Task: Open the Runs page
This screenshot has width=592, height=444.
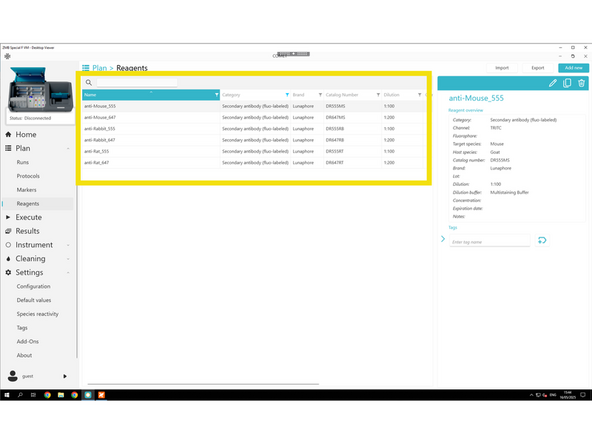Action: pyautogui.click(x=23, y=162)
